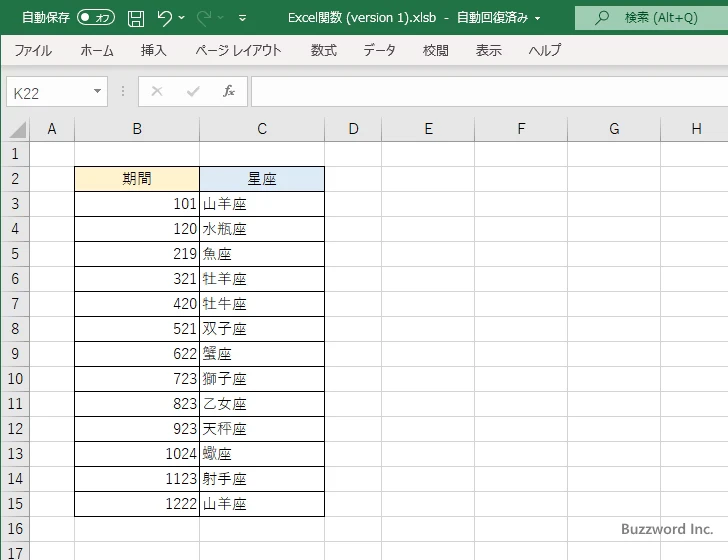The image size is (728, 560).
Task: Open the Customize Quick Access Toolbar menu
Action: pyautogui.click(x=242, y=18)
